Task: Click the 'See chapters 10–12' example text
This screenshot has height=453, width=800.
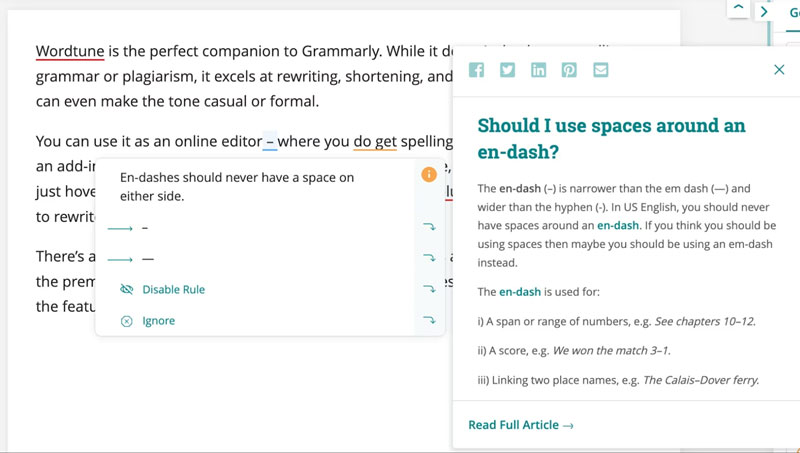Action: point(705,321)
